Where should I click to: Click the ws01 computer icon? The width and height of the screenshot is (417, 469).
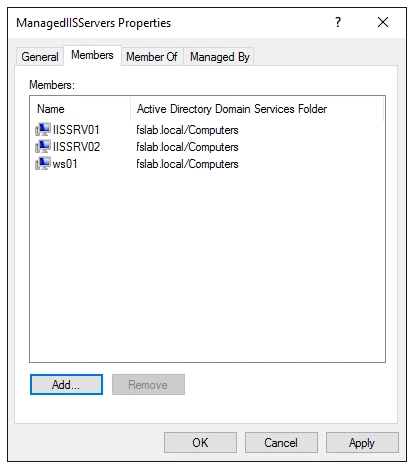[43, 164]
